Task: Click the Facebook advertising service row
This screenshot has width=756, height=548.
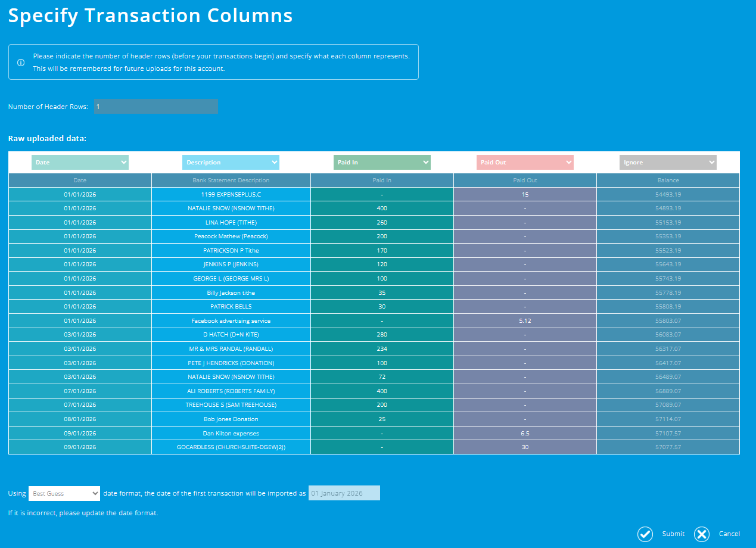Action: point(231,320)
